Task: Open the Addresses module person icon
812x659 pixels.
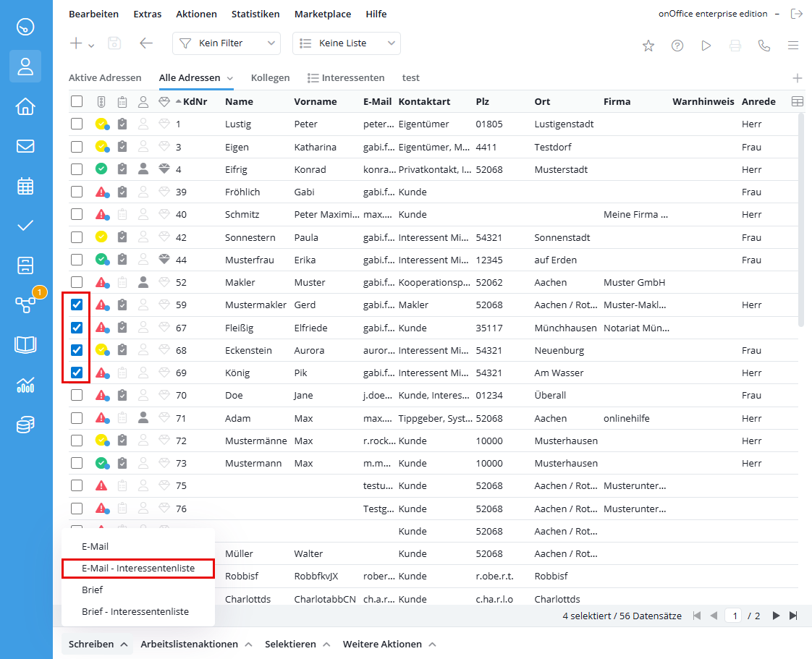Action: click(25, 67)
